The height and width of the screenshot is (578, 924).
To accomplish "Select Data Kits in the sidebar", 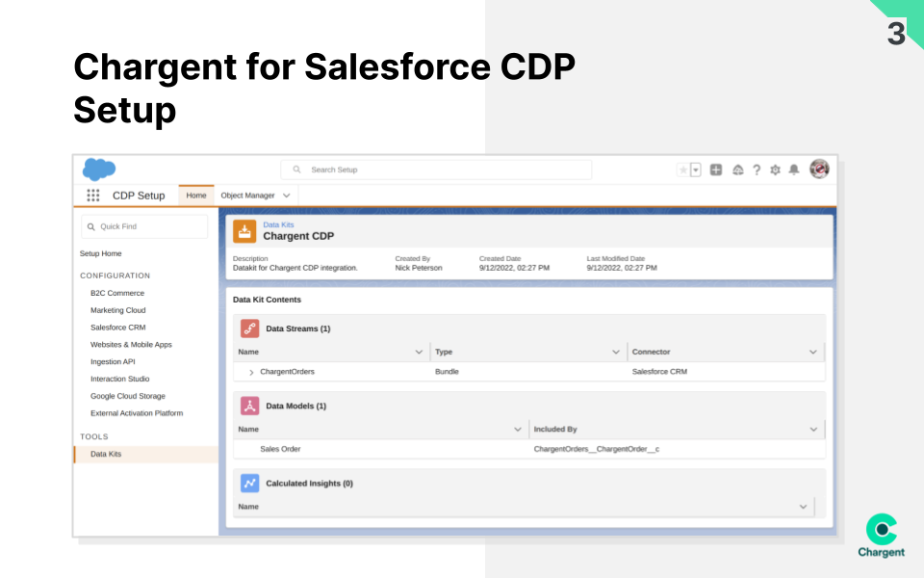I will (106, 454).
